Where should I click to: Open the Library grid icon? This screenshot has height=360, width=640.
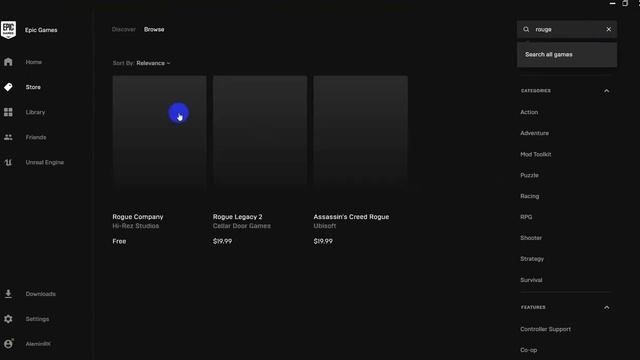pyautogui.click(x=8, y=112)
